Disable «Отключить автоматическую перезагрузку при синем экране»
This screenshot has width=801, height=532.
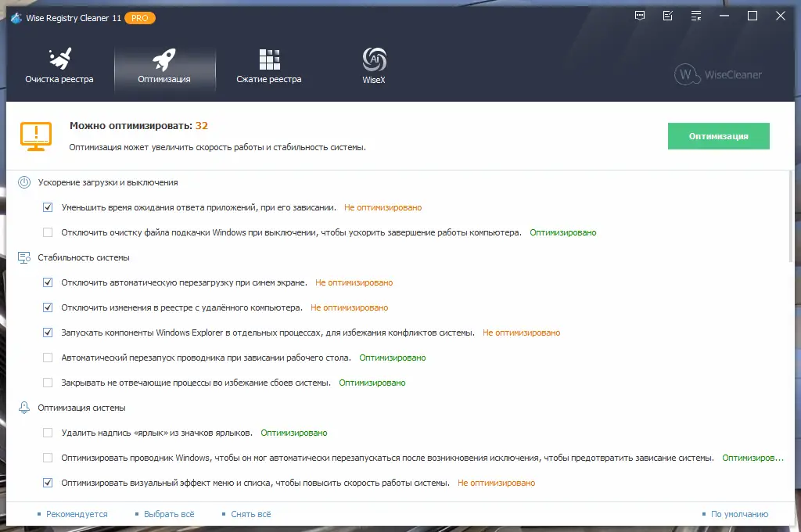pos(48,282)
